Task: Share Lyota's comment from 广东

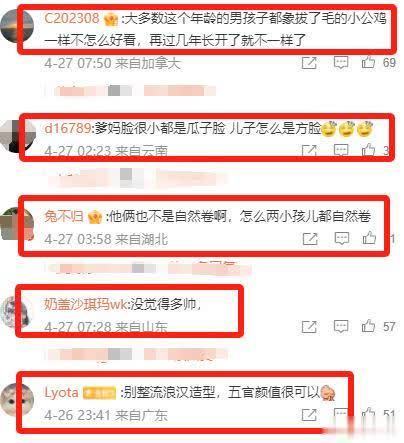Action: pos(309,415)
